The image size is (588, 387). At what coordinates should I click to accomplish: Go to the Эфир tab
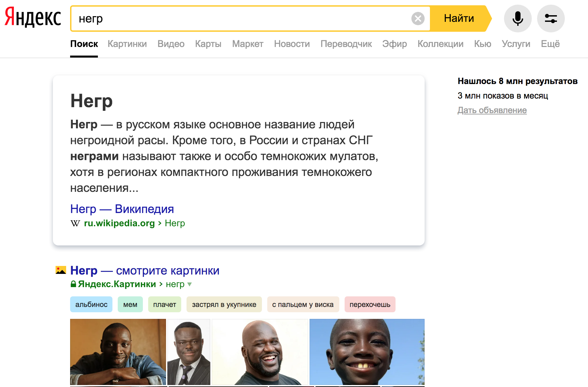pyautogui.click(x=395, y=44)
